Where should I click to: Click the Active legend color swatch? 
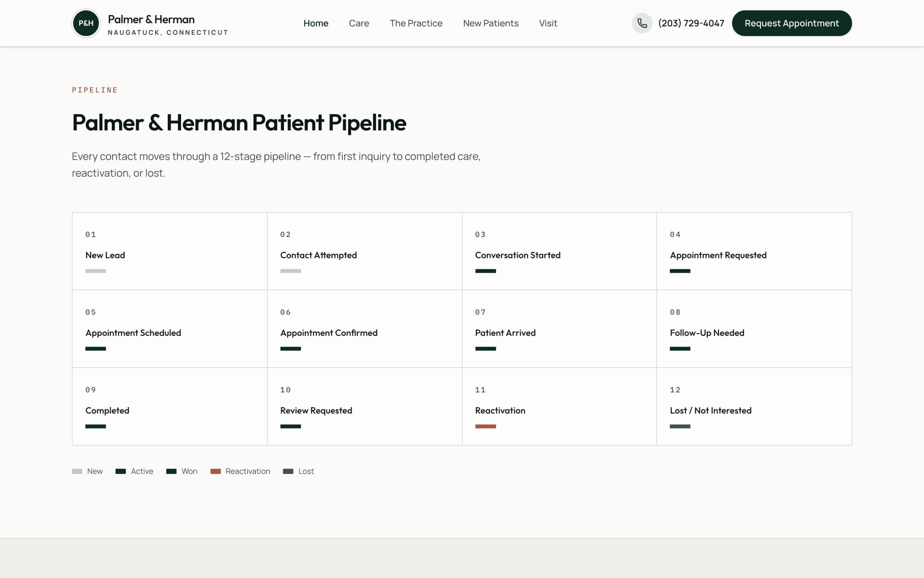(x=121, y=471)
